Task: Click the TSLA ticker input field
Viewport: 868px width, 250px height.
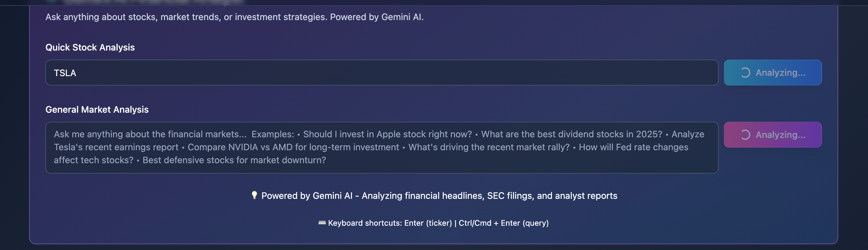Action: point(381,73)
